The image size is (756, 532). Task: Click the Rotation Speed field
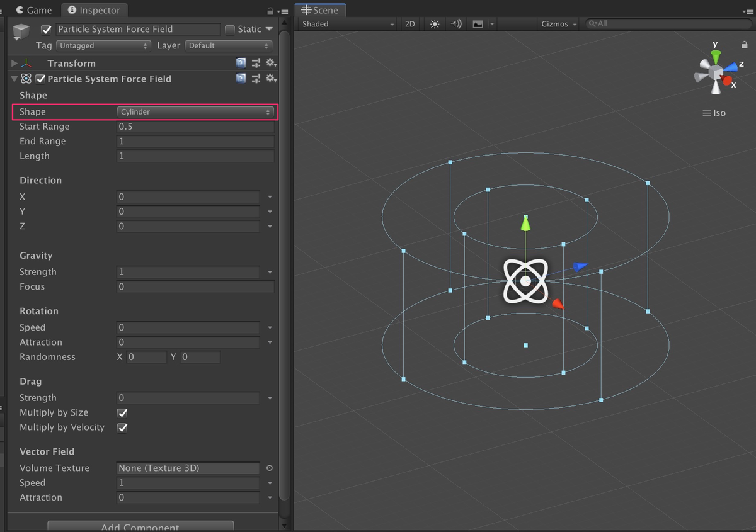[x=188, y=327]
